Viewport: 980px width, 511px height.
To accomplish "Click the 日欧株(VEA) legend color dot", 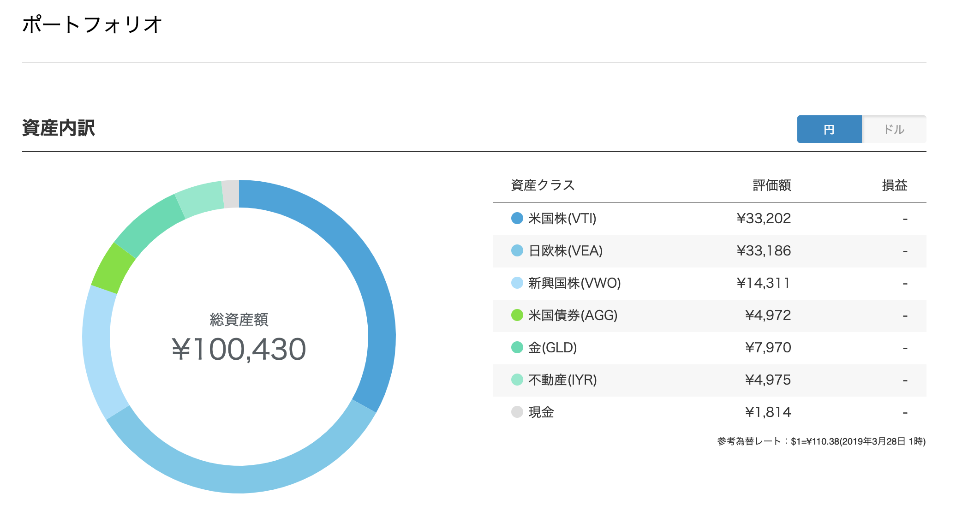I will point(517,250).
